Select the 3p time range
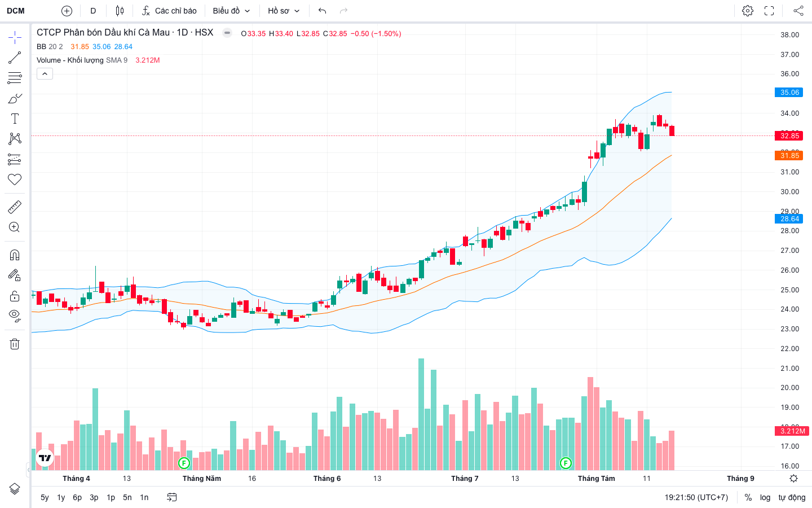The width and height of the screenshot is (812, 508). pos(94,497)
